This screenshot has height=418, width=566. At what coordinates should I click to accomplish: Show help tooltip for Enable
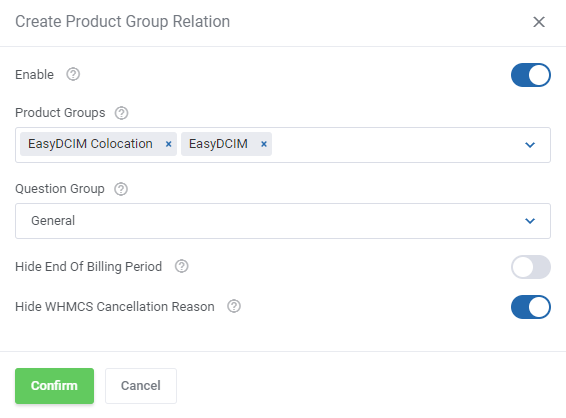(x=73, y=74)
